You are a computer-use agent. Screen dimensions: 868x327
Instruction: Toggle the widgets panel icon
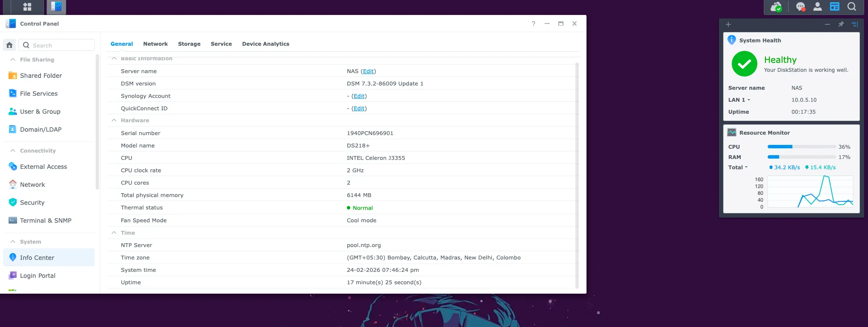point(834,7)
